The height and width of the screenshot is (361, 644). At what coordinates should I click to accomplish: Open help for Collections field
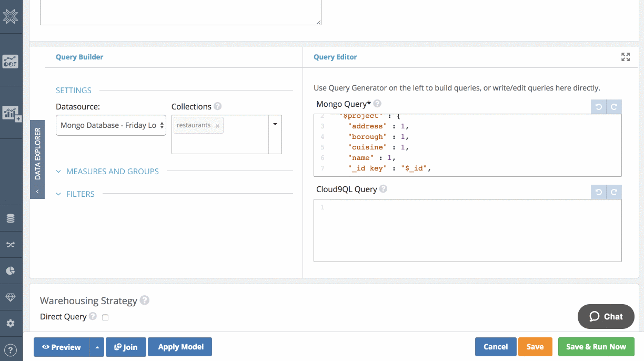[218, 106]
